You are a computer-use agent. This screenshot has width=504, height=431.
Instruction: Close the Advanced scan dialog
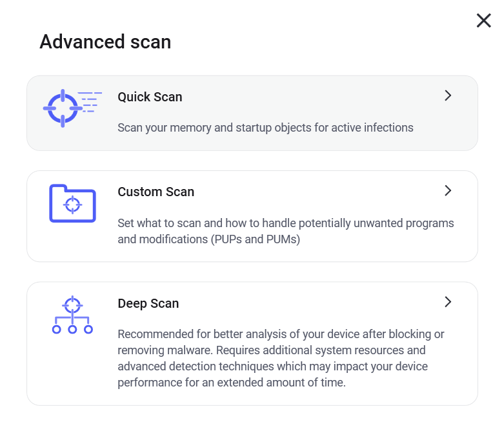(484, 21)
